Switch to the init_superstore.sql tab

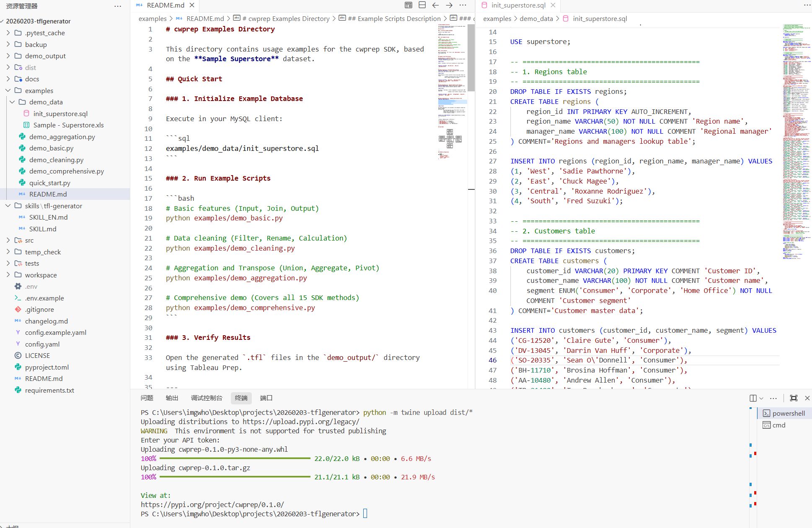[x=518, y=5]
